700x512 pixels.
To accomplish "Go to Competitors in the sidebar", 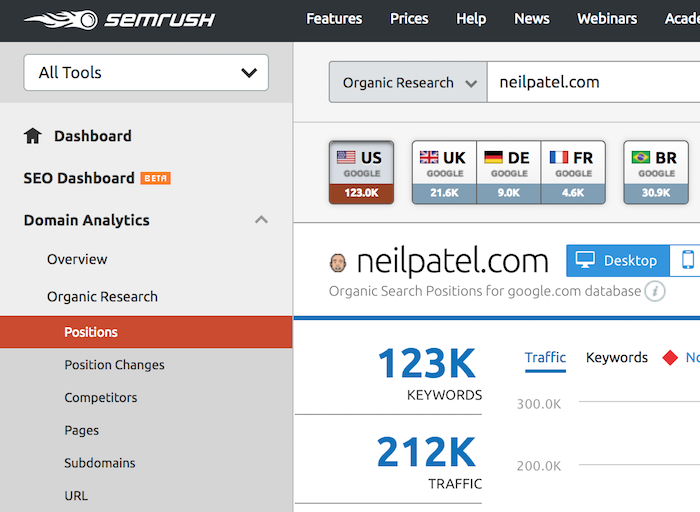I will (x=100, y=397).
